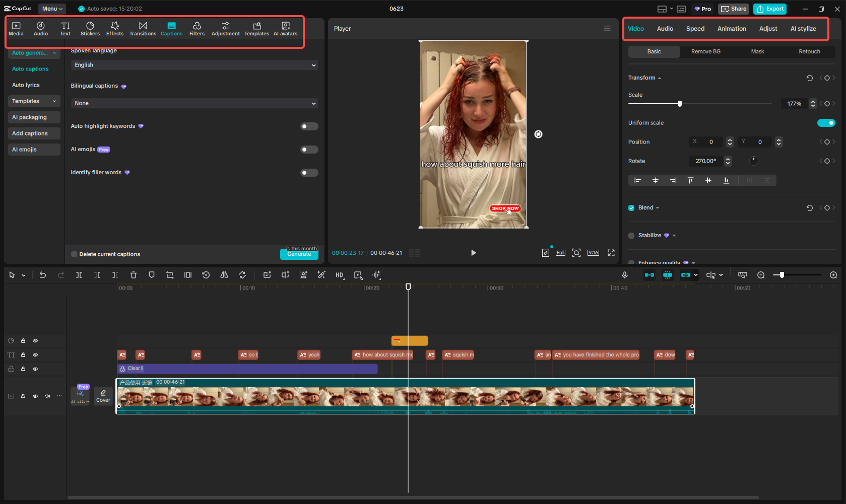Open the Speed tab in properties panel
This screenshot has height=504, width=846.
point(695,29)
